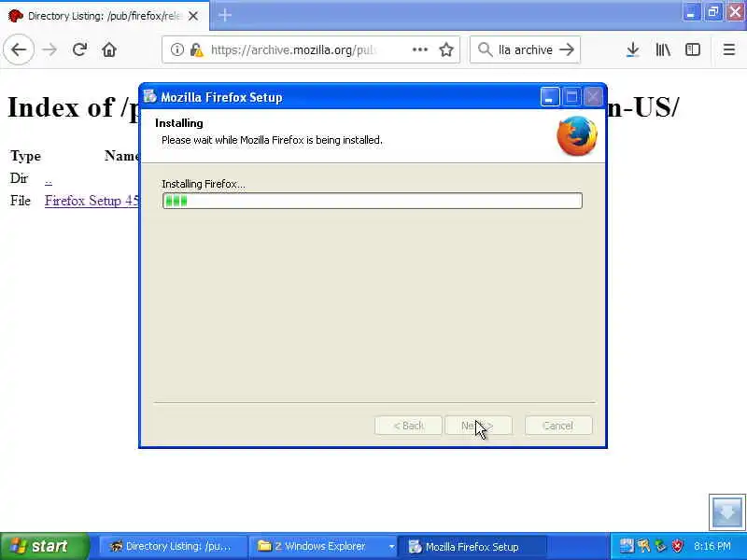Submit search with the go arrow
Screen dimensions: 747x560
(x=567, y=49)
